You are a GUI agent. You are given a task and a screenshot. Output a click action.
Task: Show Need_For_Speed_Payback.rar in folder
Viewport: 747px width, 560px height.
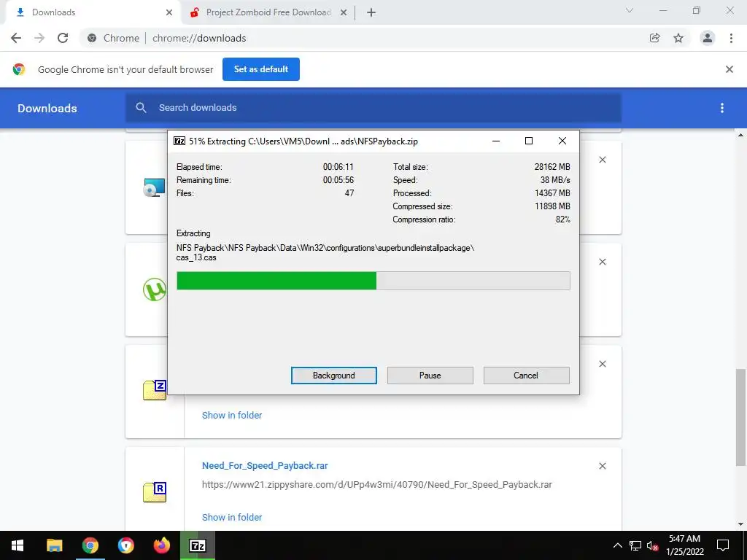(x=232, y=517)
